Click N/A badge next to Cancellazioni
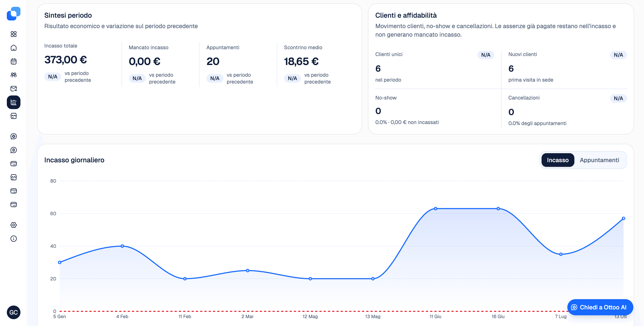Screen dimensions: 644x326 (618, 98)
